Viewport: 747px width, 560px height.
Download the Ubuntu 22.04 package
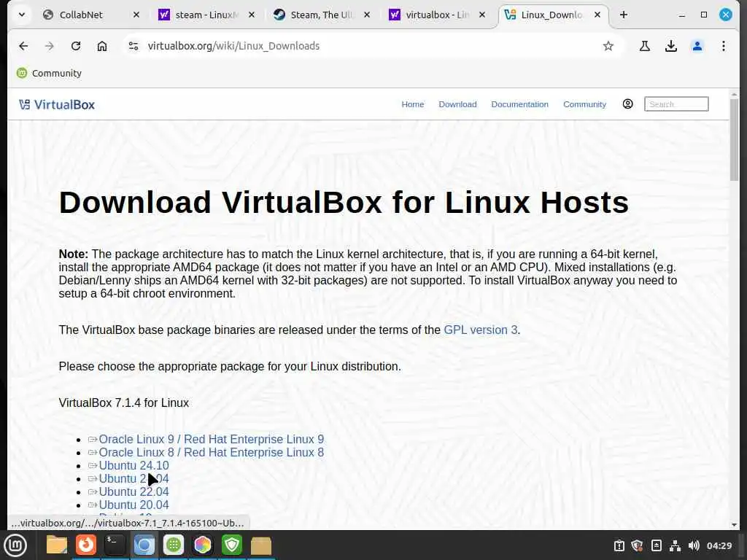pos(133,492)
